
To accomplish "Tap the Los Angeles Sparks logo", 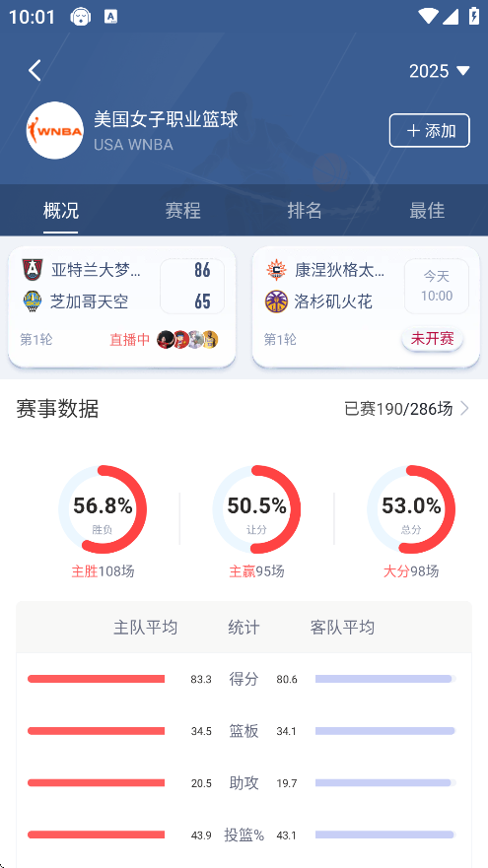I will pyautogui.click(x=276, y=301).
